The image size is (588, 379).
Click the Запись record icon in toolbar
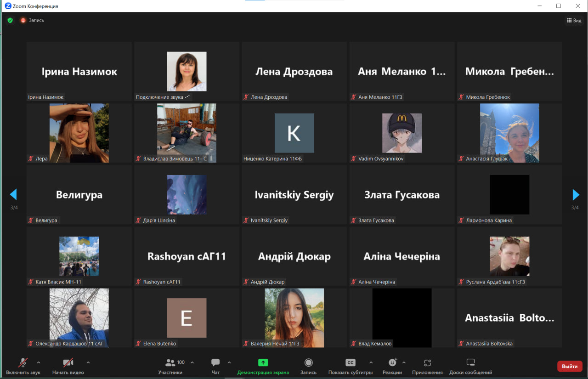(x=308, y=362)
